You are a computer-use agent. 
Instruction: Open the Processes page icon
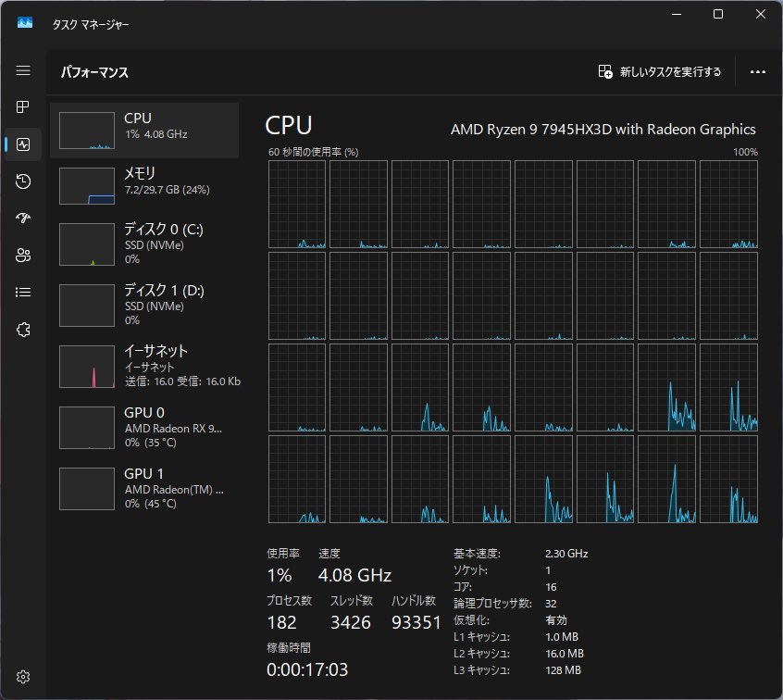(23, 106)
